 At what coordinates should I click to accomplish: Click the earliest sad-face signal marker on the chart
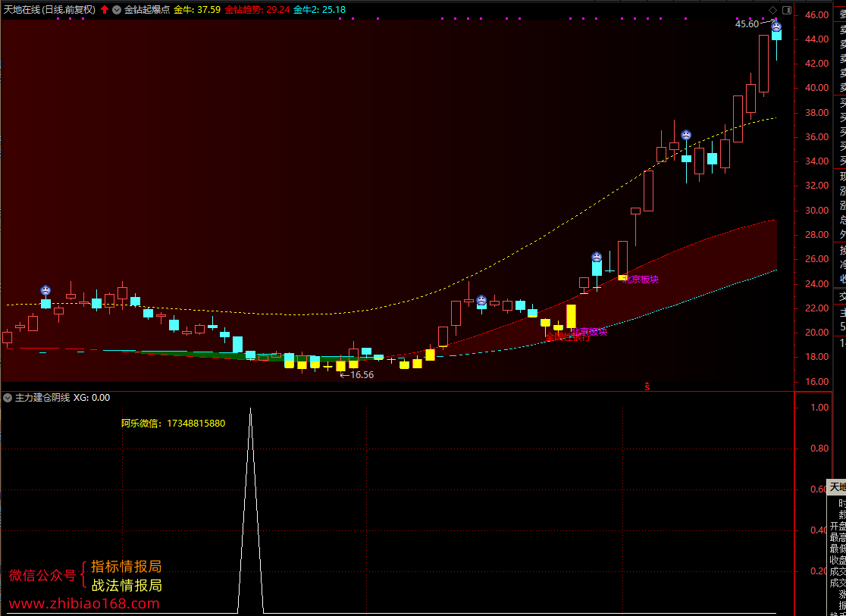coord(45,290)
